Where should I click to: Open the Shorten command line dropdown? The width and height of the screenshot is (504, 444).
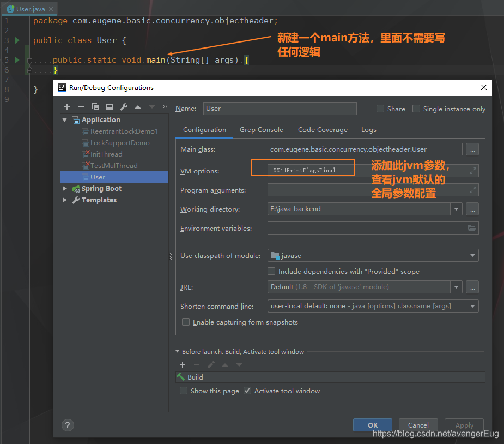tap(472, 306)
